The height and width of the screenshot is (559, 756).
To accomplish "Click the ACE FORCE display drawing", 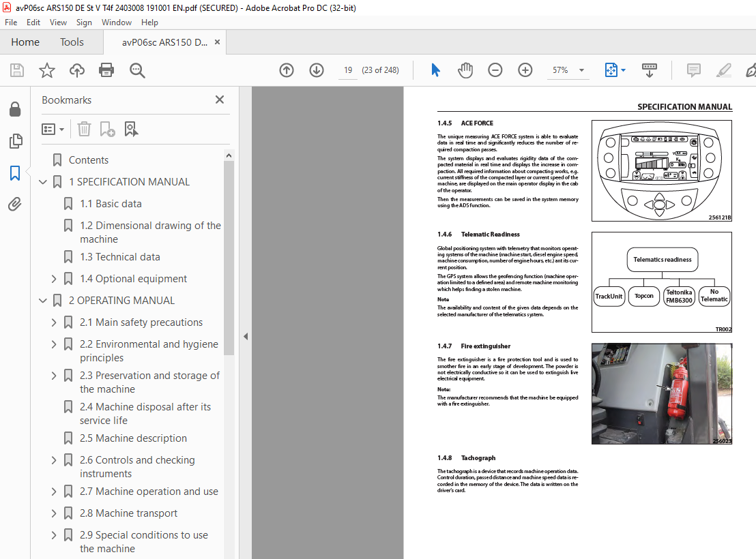I will (662, 170).
